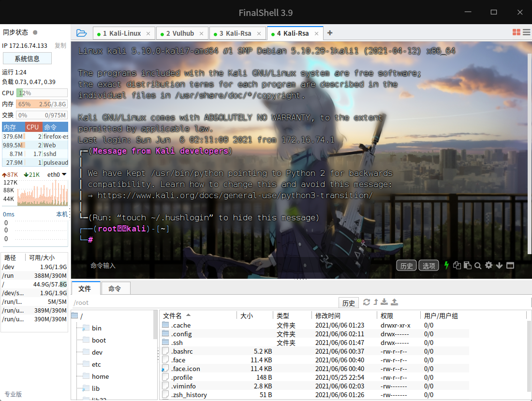The height and width of the screenshot is (401, 532).
Task: Select the .bashrc file
Action: [315, 352]
